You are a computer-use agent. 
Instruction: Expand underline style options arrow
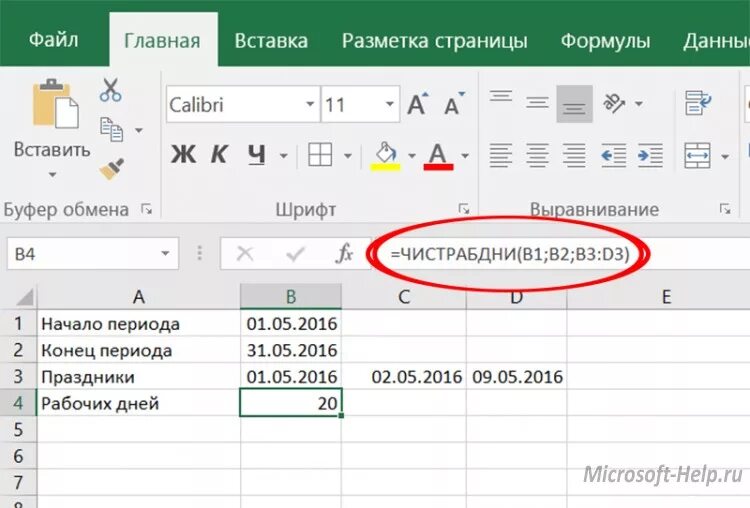(x=284, y=155)
